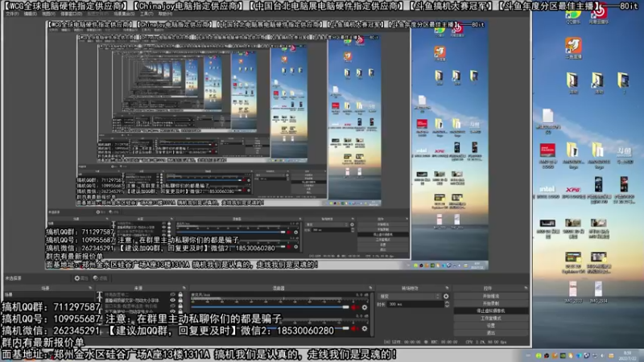Toggle visibility eye of first source
The width and height of the screenshot is (644, 362).
tap(172, 294)
